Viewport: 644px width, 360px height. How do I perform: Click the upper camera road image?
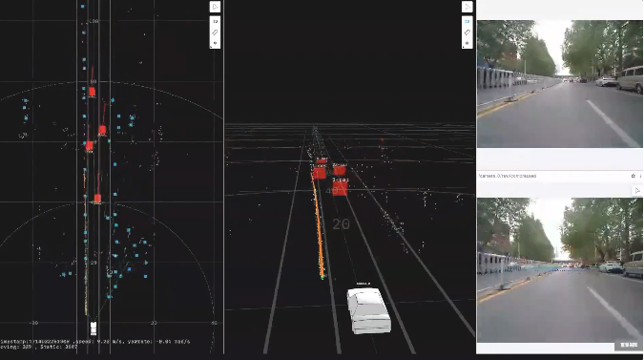[559, 84]
